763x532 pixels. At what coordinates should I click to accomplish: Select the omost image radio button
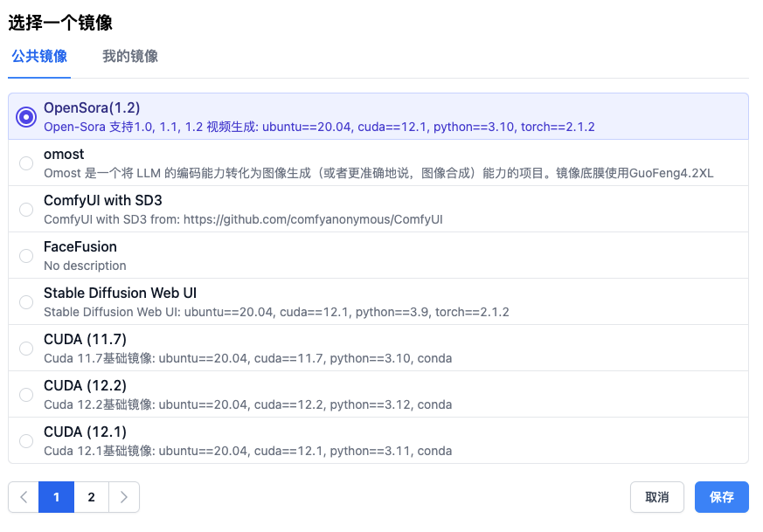25,162
